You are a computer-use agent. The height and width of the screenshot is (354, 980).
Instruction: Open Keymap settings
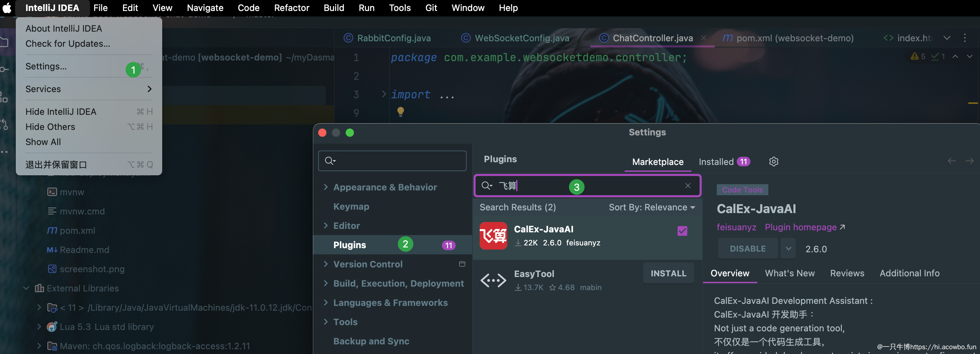pos(351,206)
